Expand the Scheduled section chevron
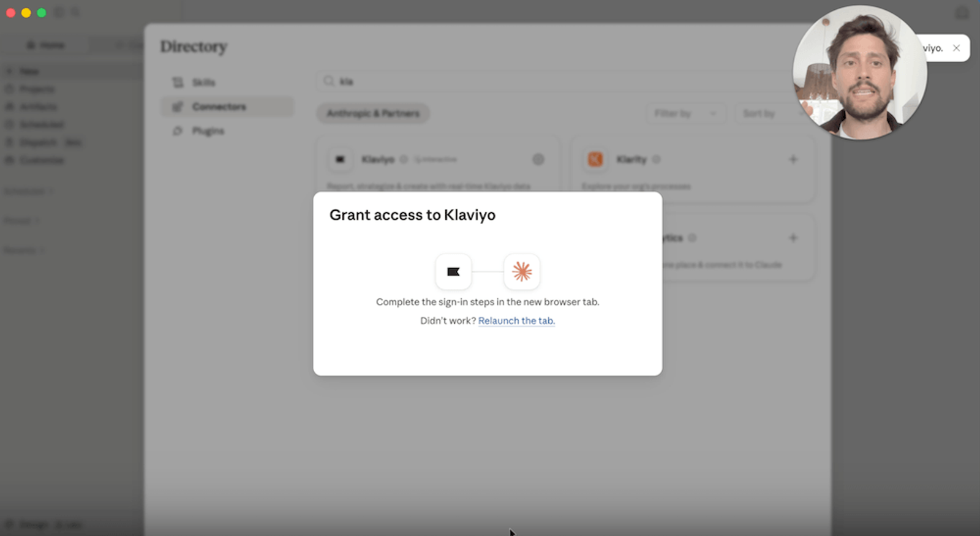The height and width of the screenshot is (536, 980). (x=51, y=191)
